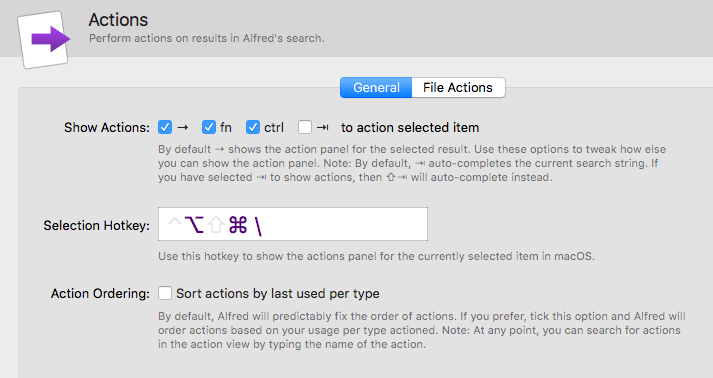Click the "Actions" heading title
The image size is (713, 378).
click(118, 20)
